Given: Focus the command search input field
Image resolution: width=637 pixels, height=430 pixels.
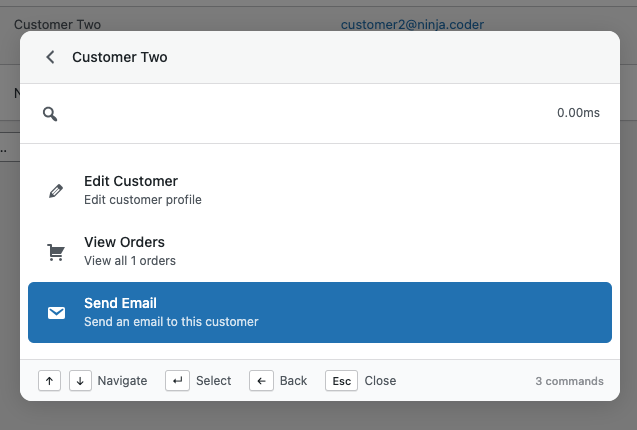Looking at the screenshot, I should tap(305, 113).
